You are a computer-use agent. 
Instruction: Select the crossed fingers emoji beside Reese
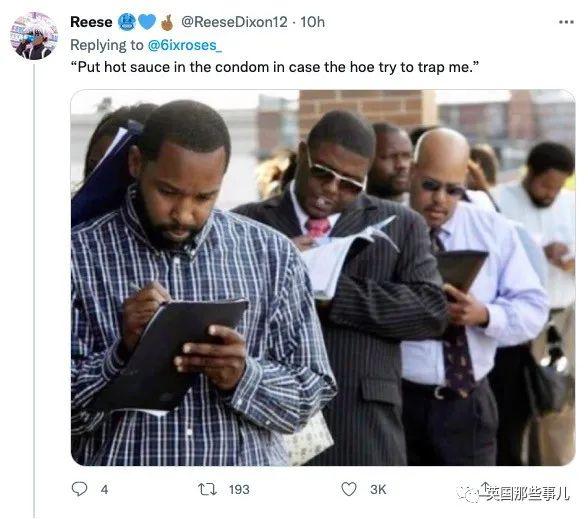pos(167,22)
